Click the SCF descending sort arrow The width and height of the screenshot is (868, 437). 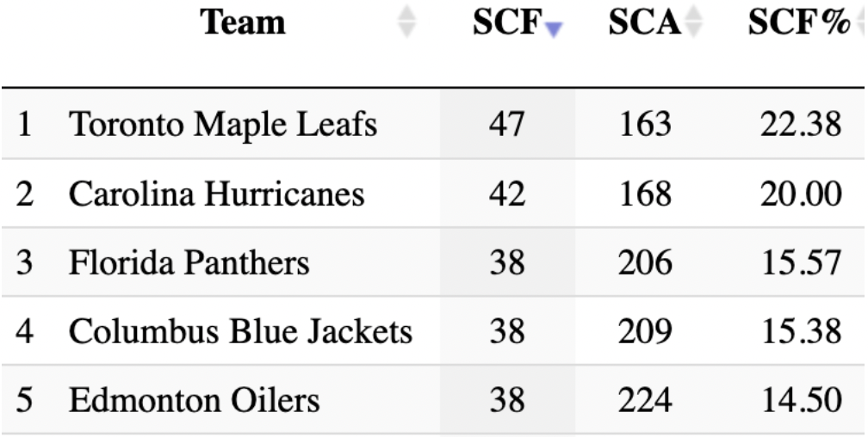554,28
